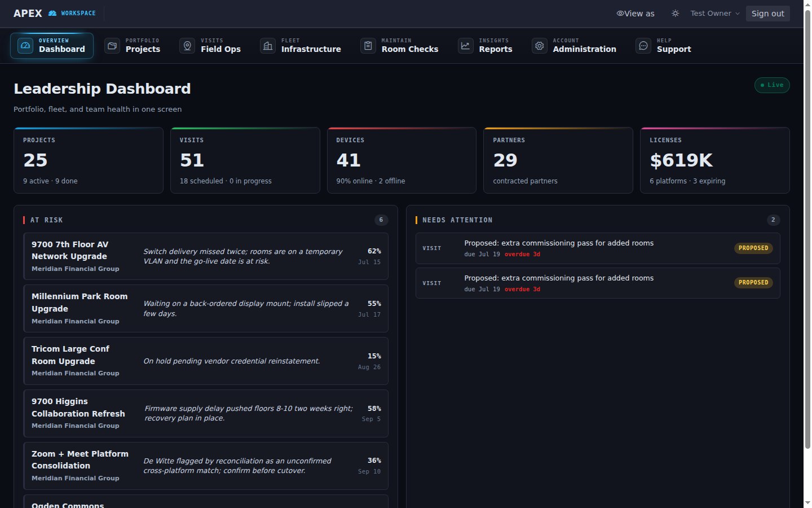The width and height of the screenshot is (812, 508).
Task: Select the Field Ops location pin icon
Action: pos(187,46)
